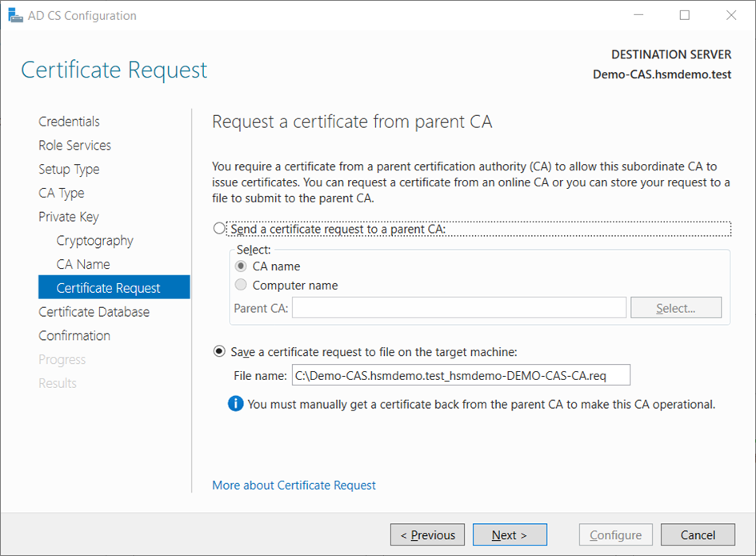This screenshot has height=556, width=756.
Task: Select 'Save a certificate request to file' option
Action: pos(220,351)
